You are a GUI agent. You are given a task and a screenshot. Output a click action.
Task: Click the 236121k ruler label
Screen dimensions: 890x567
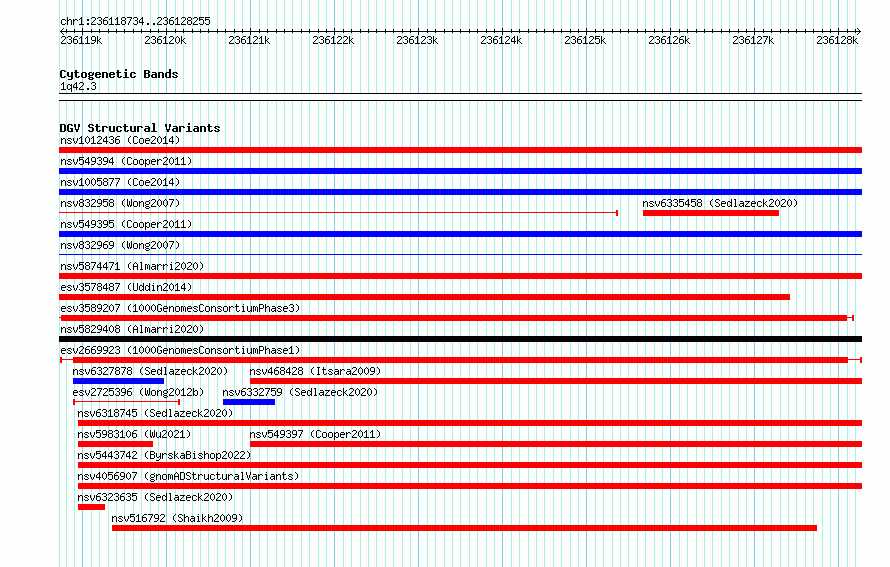click(x=249, y=40)
